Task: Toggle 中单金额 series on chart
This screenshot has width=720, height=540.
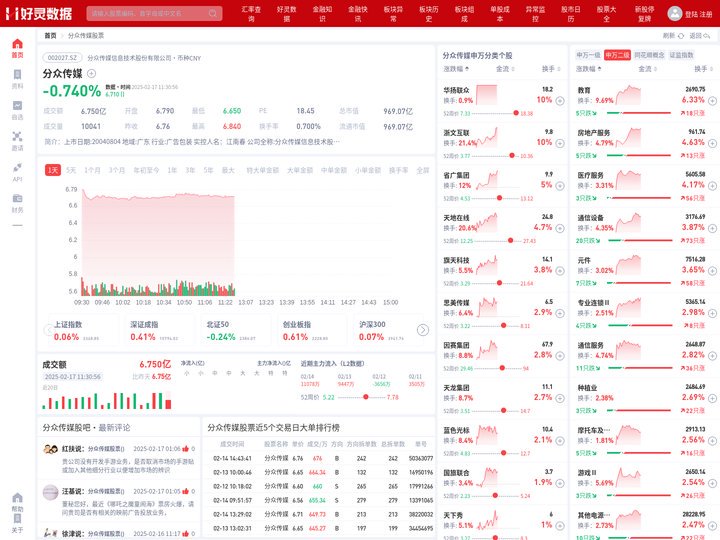Action: point(334,170)
